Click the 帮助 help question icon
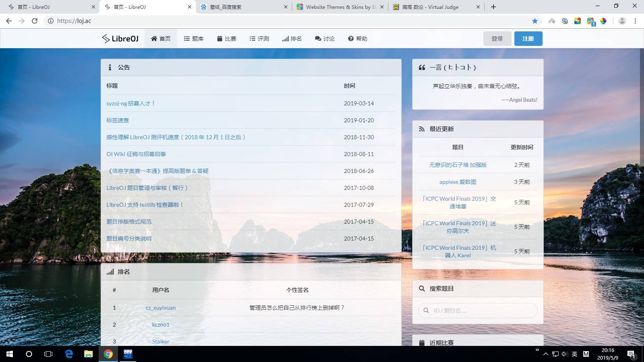Viewport: 644px width, 362px height. [350, 38]
